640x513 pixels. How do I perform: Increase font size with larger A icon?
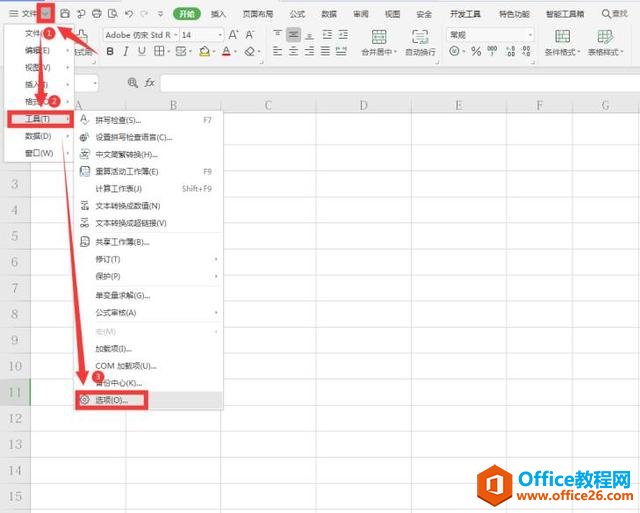(233, 35)
